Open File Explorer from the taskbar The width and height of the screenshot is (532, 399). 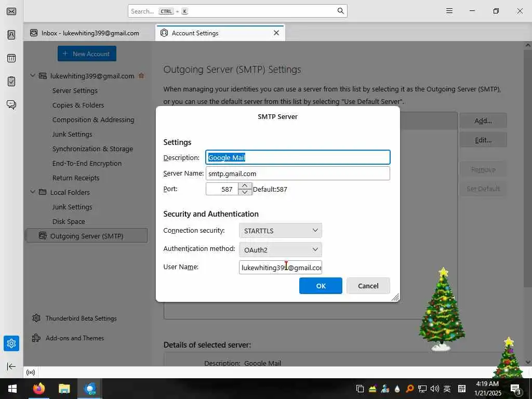pos(64,389)
